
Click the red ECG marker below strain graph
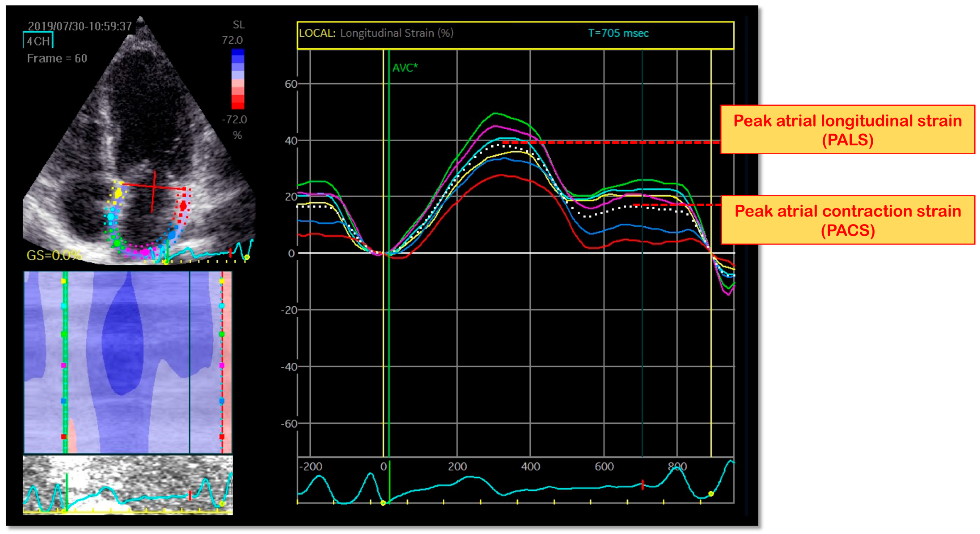click(x=642, y=485)
